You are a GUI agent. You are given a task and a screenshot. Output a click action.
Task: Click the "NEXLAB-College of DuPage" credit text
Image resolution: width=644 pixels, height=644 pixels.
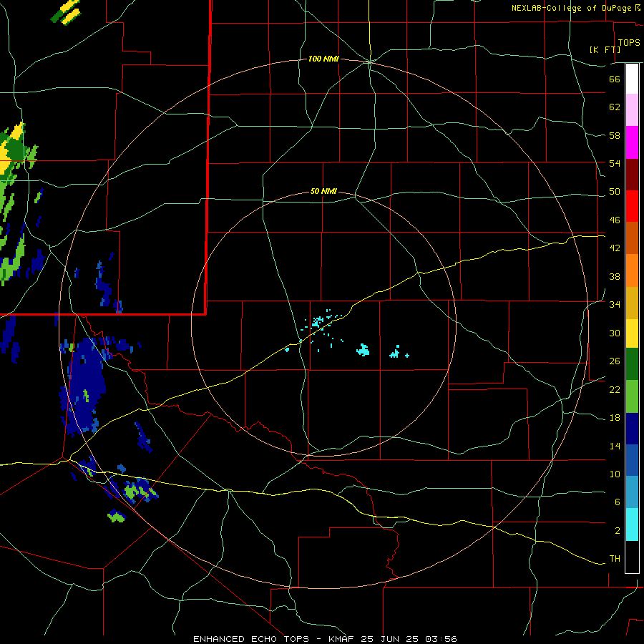[571, 8]
